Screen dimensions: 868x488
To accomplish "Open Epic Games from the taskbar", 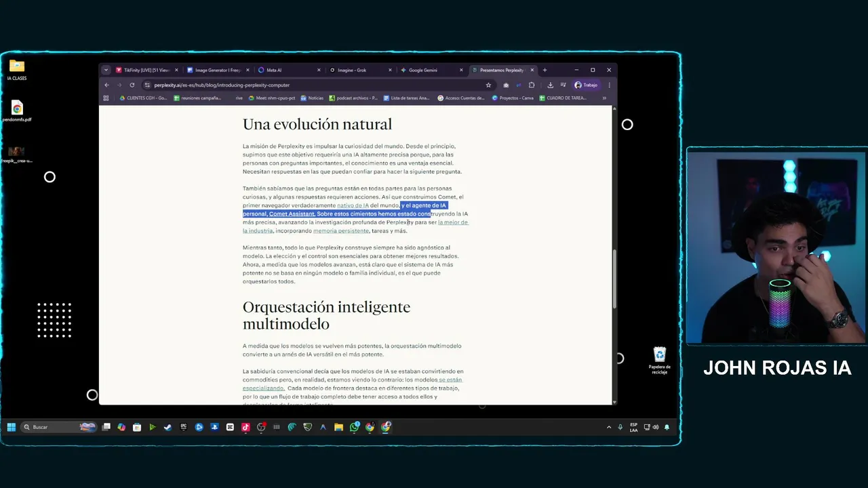I will 184,427.
